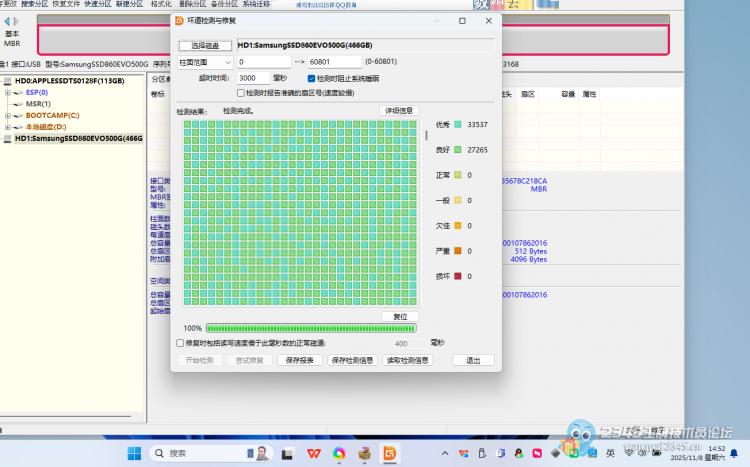
Task: Click the 优秀 excellent legend color square
Action: point(457,124)
